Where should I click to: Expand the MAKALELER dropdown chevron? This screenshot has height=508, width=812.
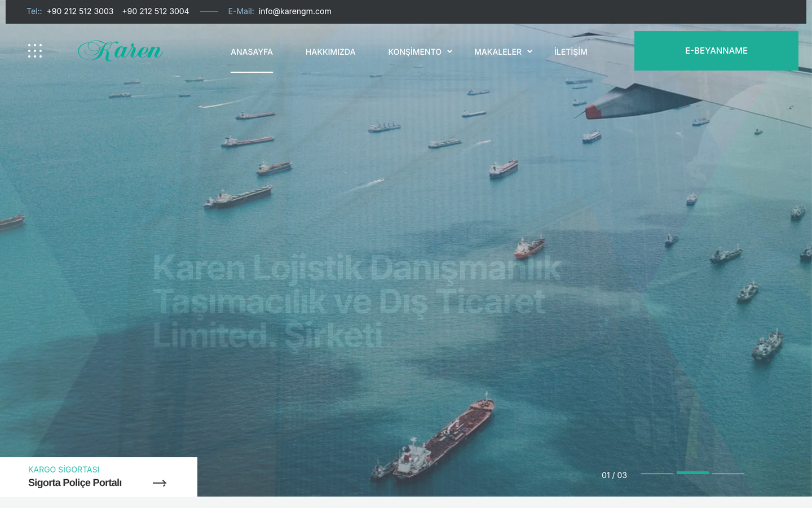[x=529, y=51]
